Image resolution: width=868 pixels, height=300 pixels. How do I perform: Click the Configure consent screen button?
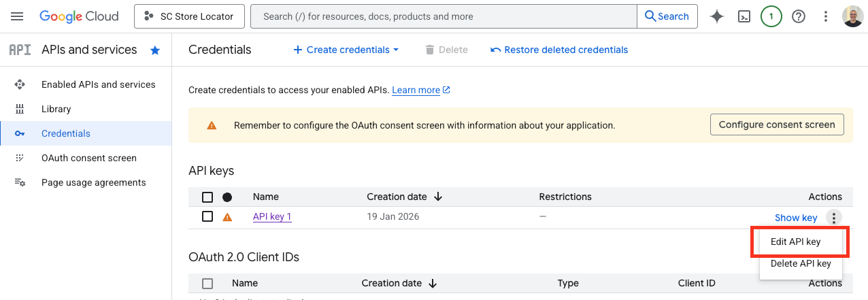coord(777,124)
